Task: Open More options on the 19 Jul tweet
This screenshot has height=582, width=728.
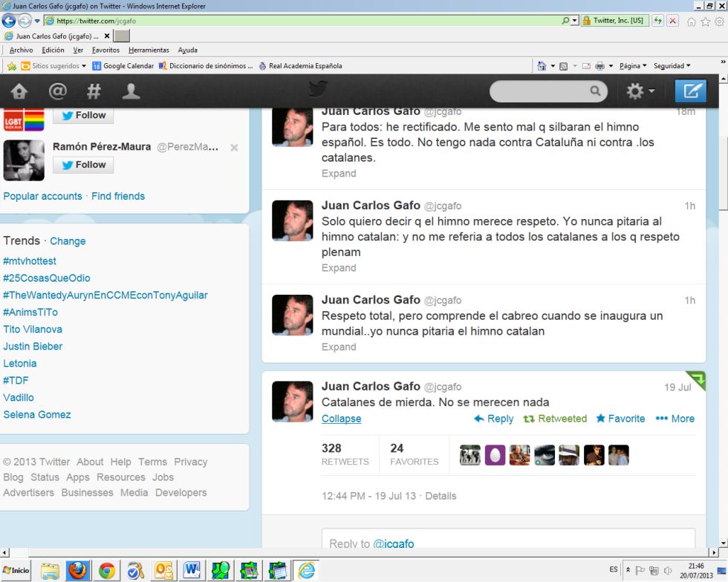Action: click(x=675, y=419)
